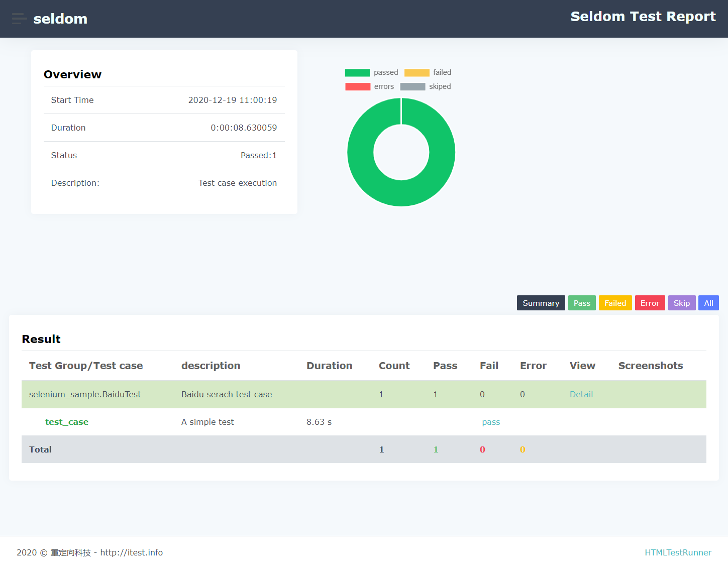
Task: Click the View column header
Action: 582,366
